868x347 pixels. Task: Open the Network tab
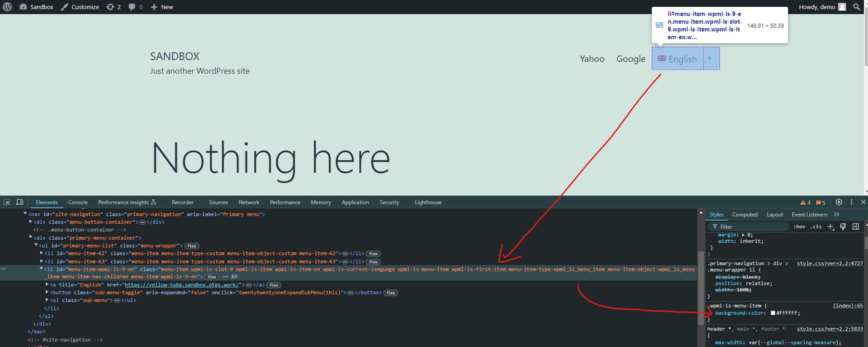point(249,202)
